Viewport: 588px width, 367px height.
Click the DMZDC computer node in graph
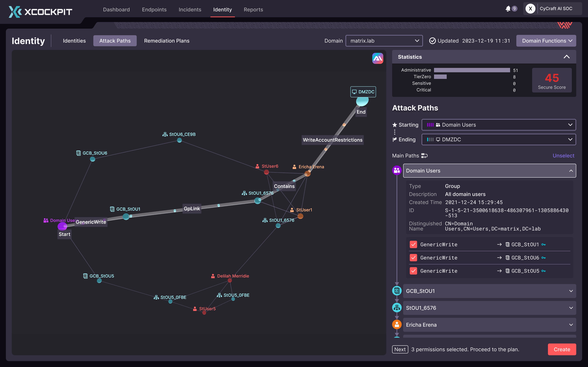point(362,101)
